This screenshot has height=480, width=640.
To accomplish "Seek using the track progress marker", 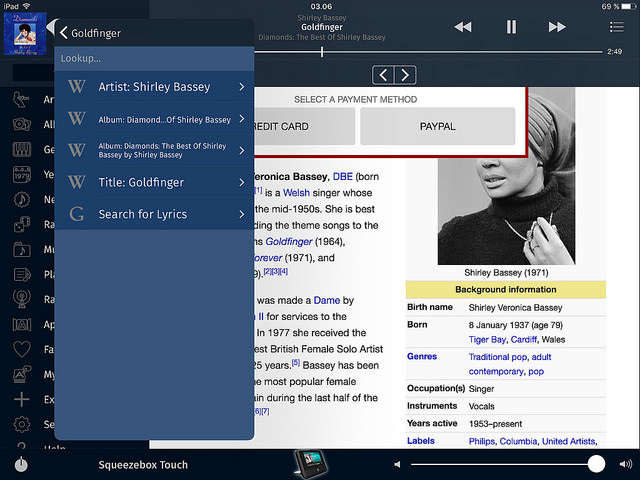I will [322, 52].
